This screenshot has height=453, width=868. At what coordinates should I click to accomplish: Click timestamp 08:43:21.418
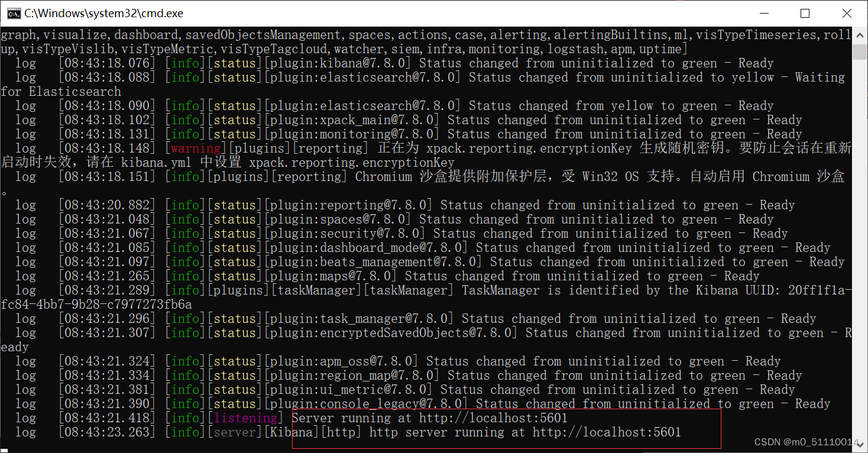pyautogui.click(x=106, y=418)
